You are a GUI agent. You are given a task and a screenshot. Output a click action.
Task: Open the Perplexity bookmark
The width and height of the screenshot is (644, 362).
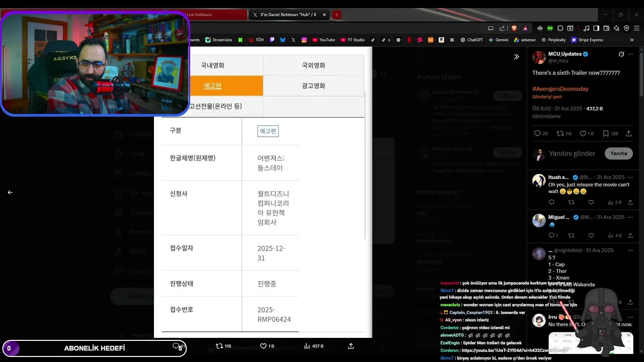[553, 40]
